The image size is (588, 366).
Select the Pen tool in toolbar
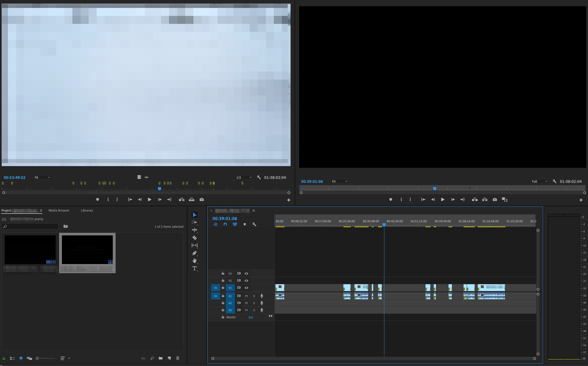point(195,253)
